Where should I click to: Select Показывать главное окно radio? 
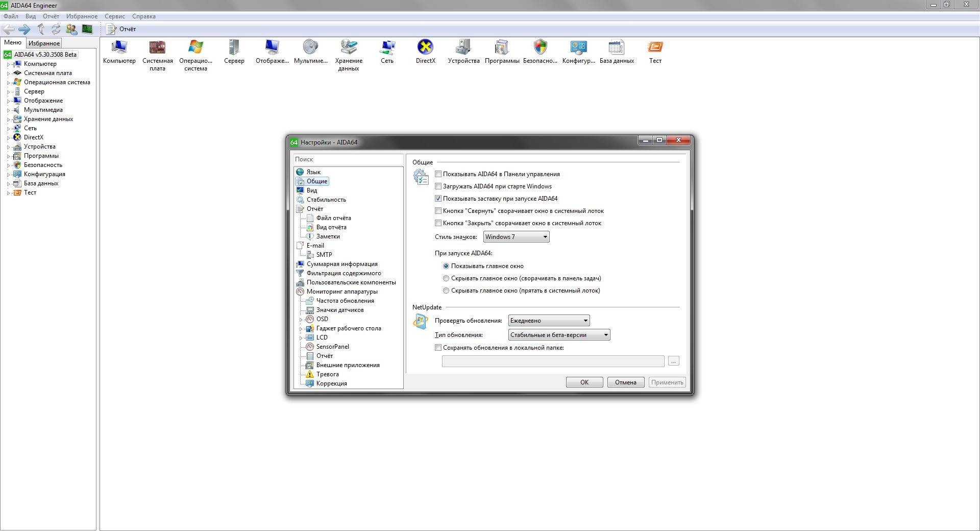click(x=446, y=266)
